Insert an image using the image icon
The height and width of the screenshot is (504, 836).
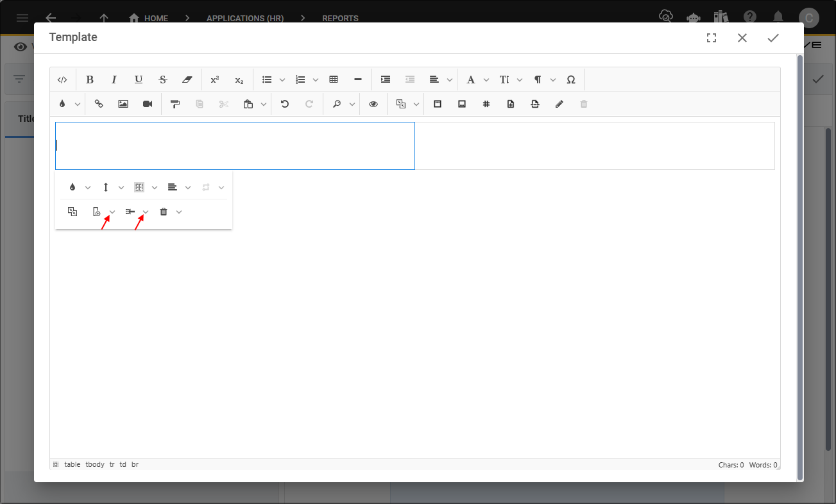123,104
